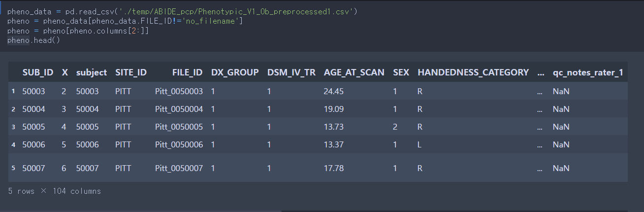
Task: Click the FILE_ID column header
Action: (187, 72)
